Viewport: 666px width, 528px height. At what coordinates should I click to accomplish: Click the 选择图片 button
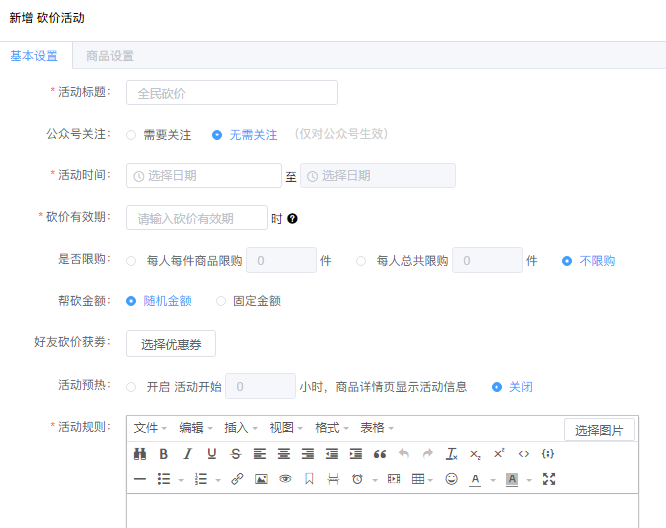pos(599,430)
